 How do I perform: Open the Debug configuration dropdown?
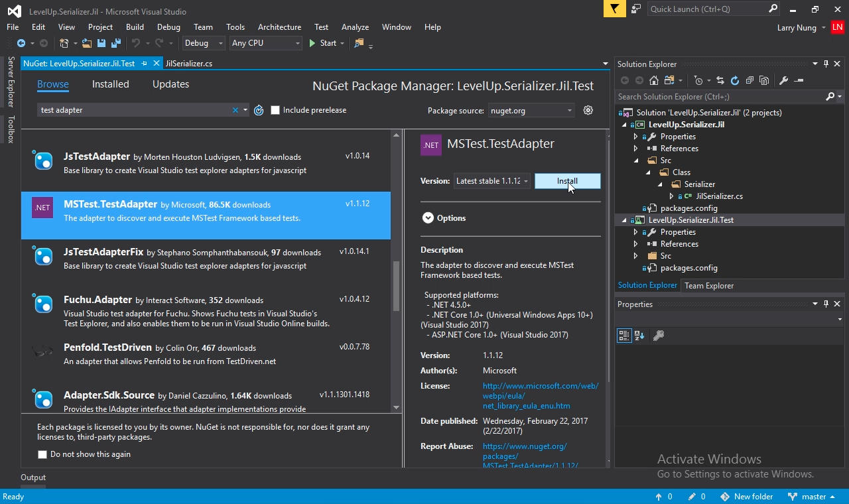coord(204,43)
